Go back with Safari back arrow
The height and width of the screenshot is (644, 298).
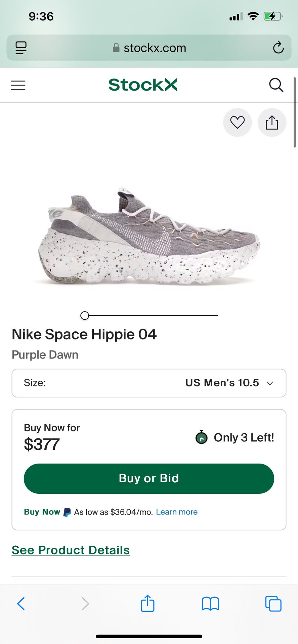click(21, 603)
